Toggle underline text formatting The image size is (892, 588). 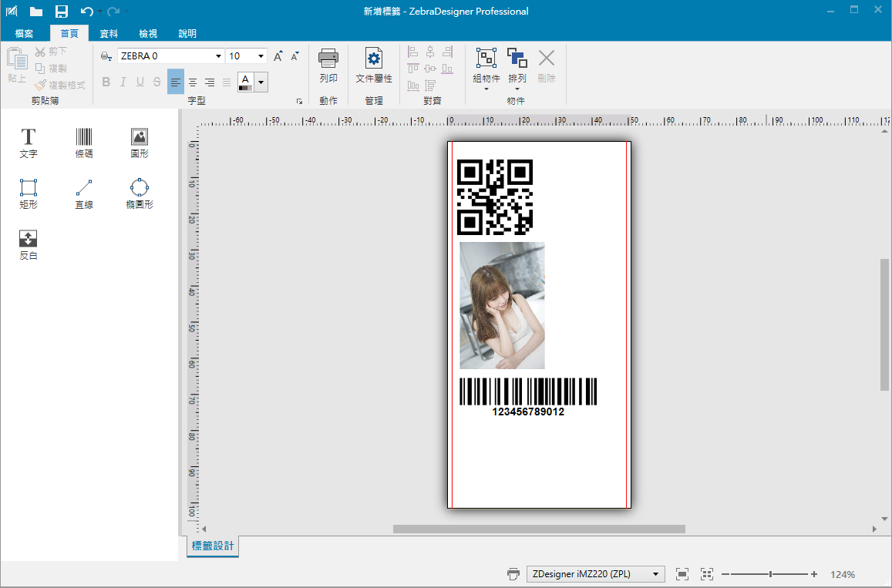coord(140,82)
